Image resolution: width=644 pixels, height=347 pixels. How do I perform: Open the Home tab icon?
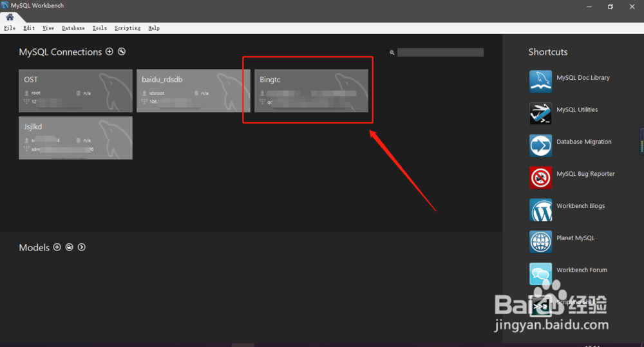(10, 17)
